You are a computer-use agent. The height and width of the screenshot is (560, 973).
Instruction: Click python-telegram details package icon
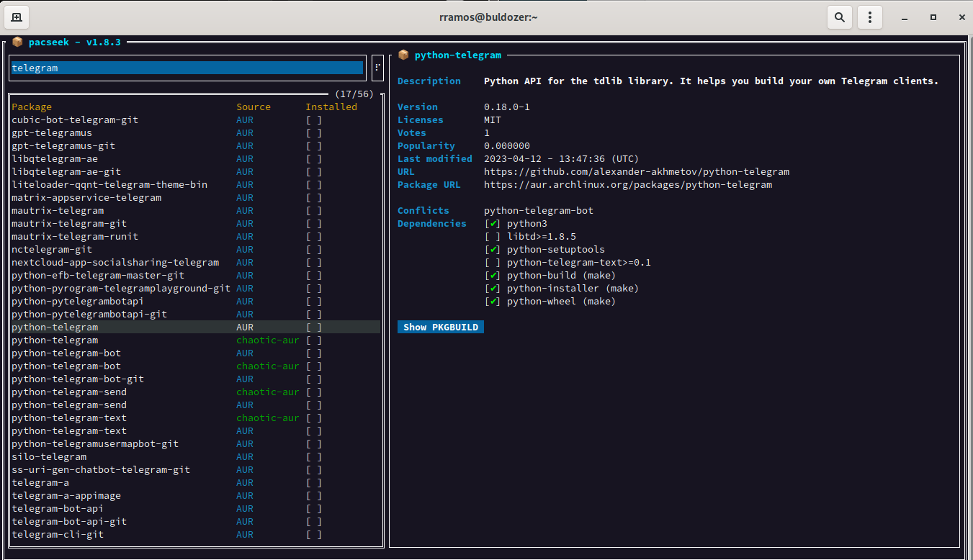(x=403, y=55)
